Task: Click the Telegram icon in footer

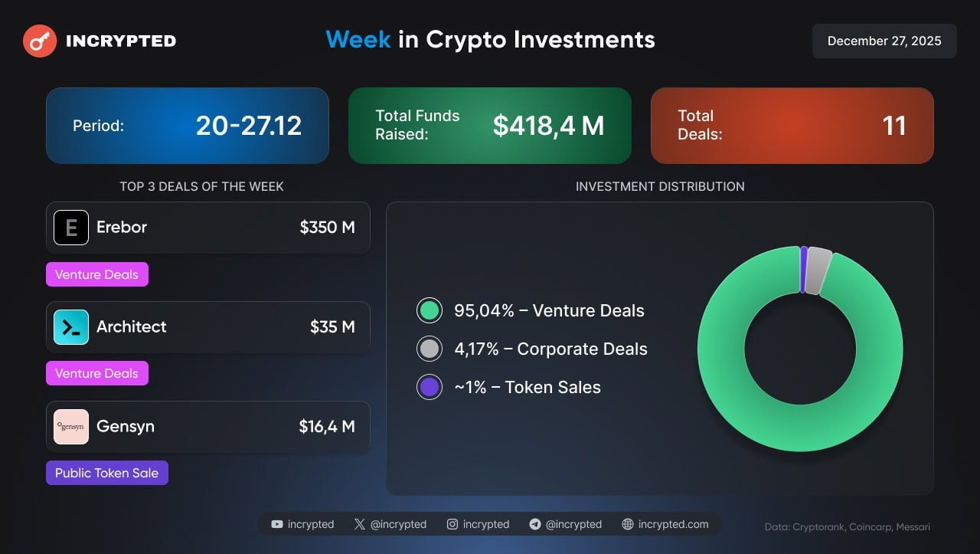Action: point(535,524)
